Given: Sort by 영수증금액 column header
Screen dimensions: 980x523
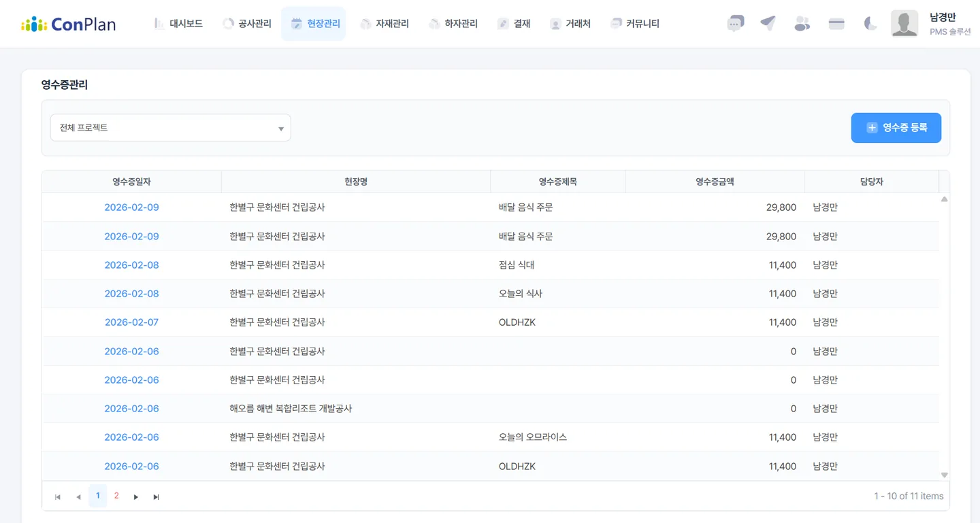Looking at the screenshot, I should [x=715, y=182].
